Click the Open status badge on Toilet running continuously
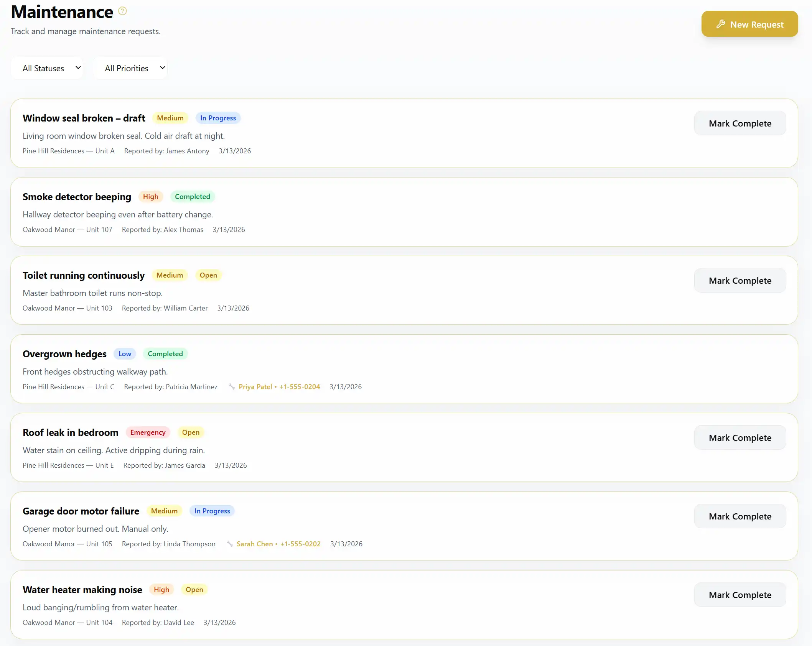This screenshot has width=812, height=646. 208,275
